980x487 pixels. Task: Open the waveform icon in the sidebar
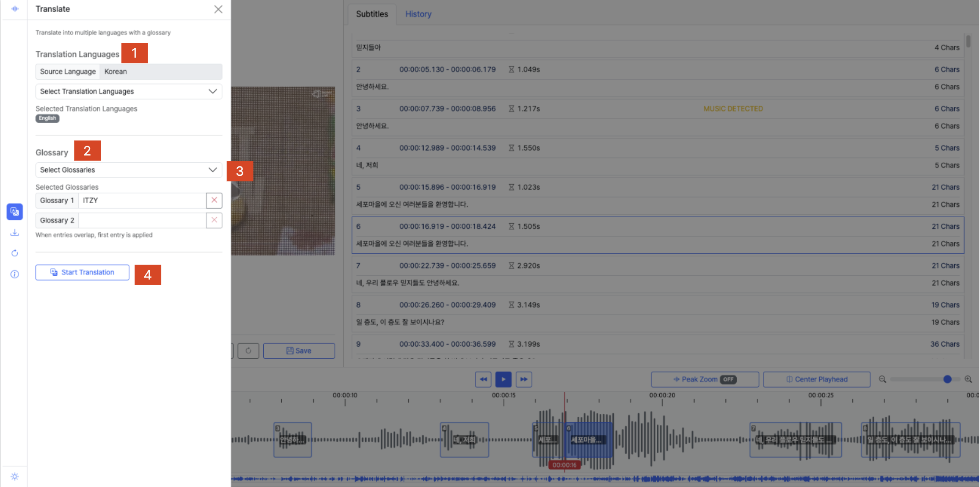point(15,8)
